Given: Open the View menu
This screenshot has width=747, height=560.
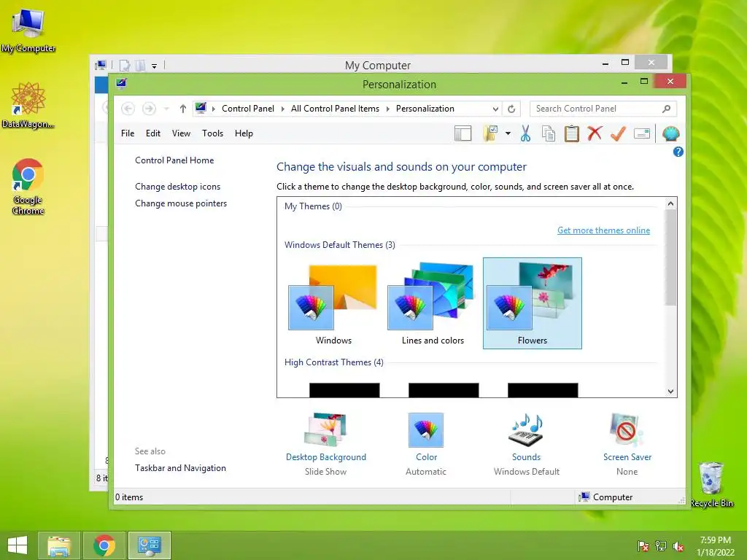Looking at the screenshot, I should (181, 133).
